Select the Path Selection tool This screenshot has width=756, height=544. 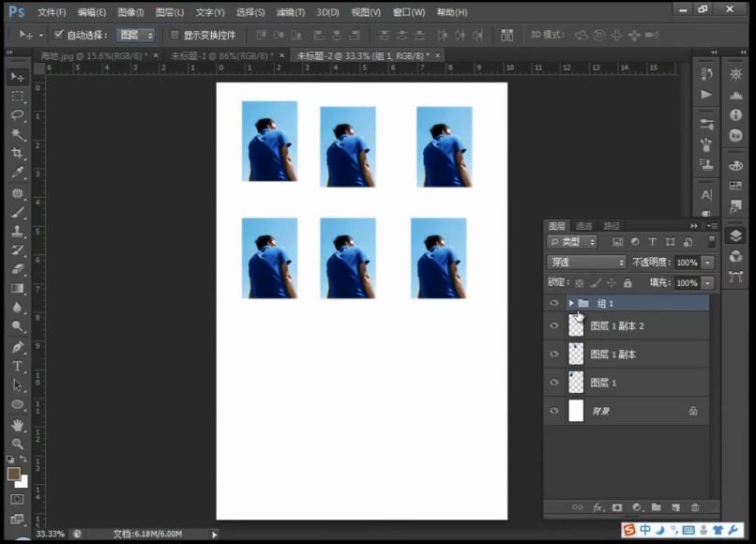click(18, 385)
